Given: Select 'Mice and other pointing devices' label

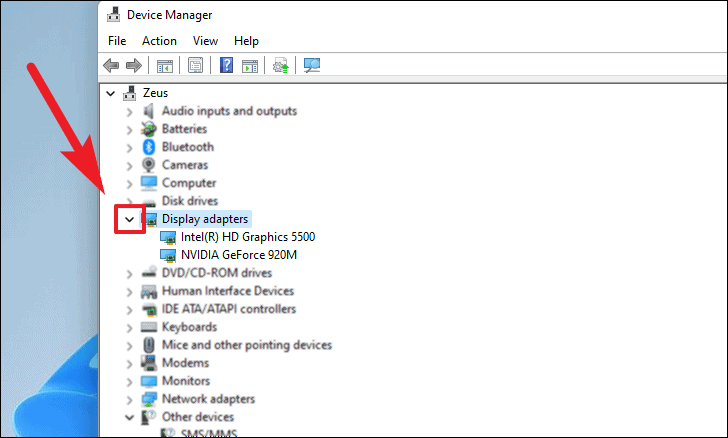Looking at the screenshot, I should pos(247,345).
